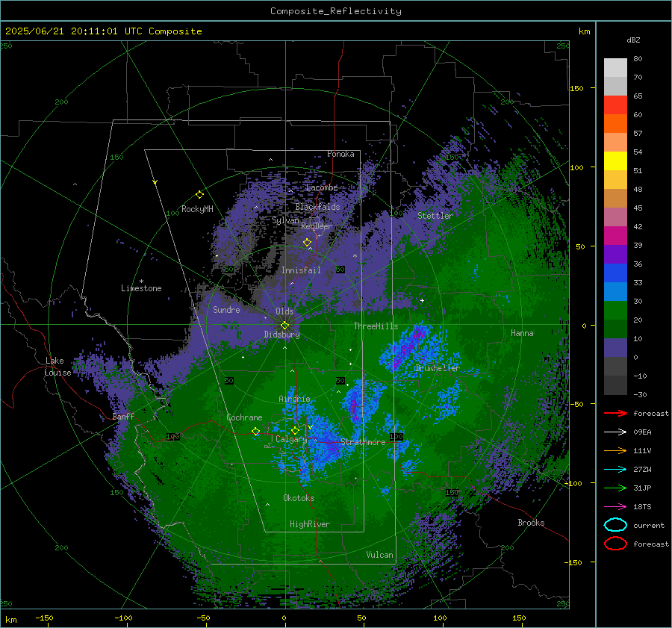Viewport: 672px width, 628px height.
Task: Pick the magenta swatch above 39 dBZ
Action: click(x=615, y=235)
